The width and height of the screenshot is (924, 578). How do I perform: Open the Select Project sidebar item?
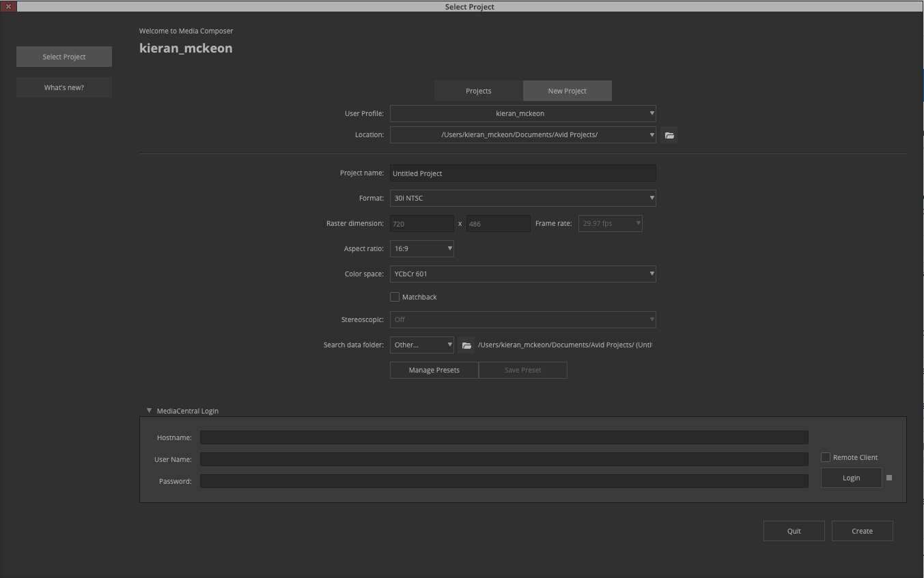coord(64,57)
